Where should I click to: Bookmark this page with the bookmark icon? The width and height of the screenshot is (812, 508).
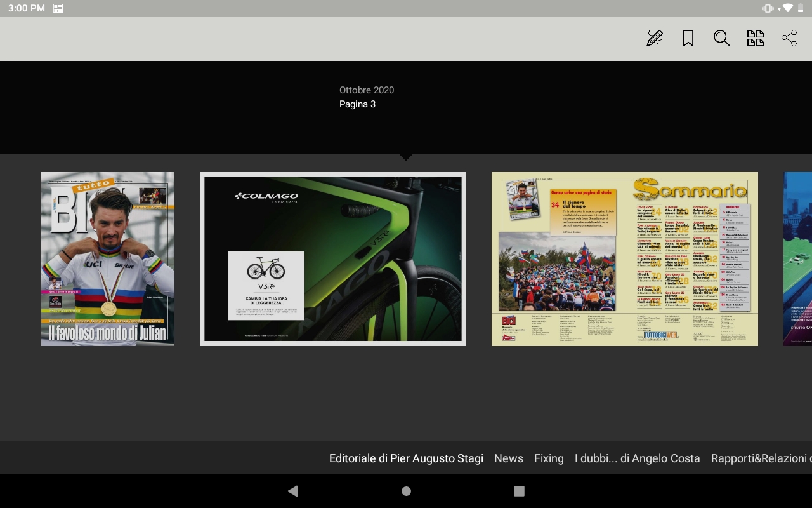[688, 38]
